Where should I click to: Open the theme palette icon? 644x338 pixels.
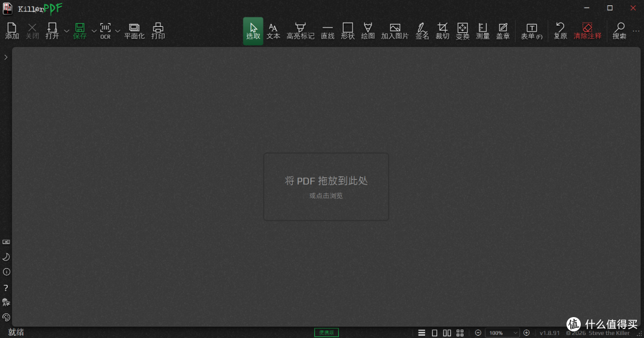[6, 317]
